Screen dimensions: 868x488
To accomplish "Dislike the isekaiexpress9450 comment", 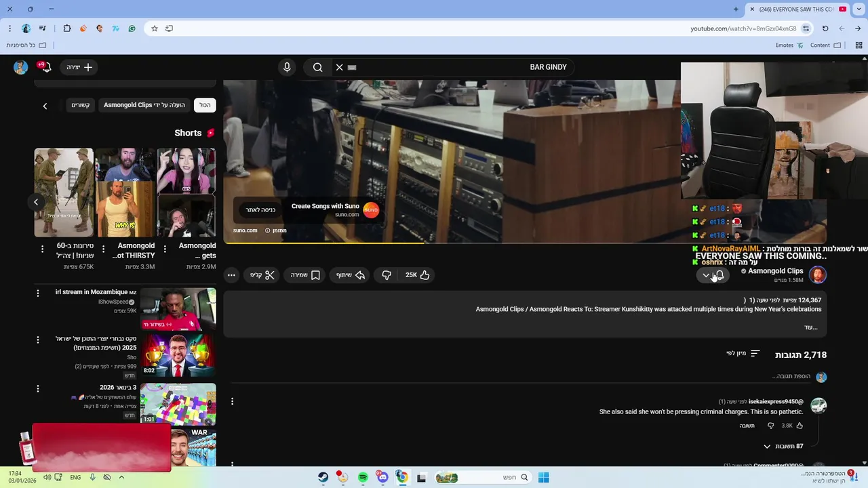I will (770, 426).
